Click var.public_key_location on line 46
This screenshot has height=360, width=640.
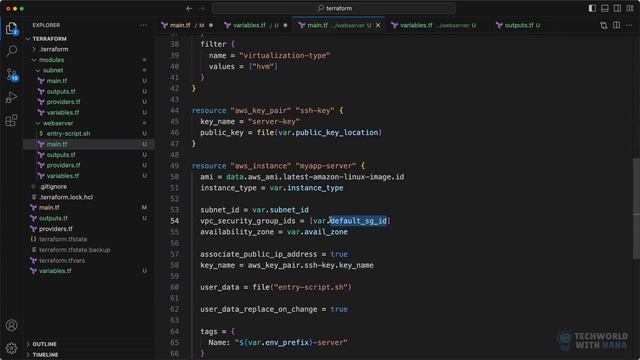pos(329,133)
